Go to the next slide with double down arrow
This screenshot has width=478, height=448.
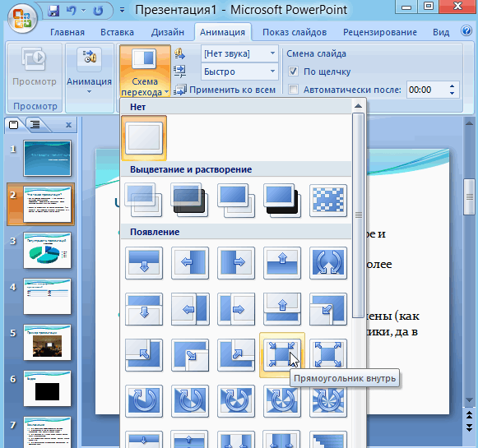470,427
